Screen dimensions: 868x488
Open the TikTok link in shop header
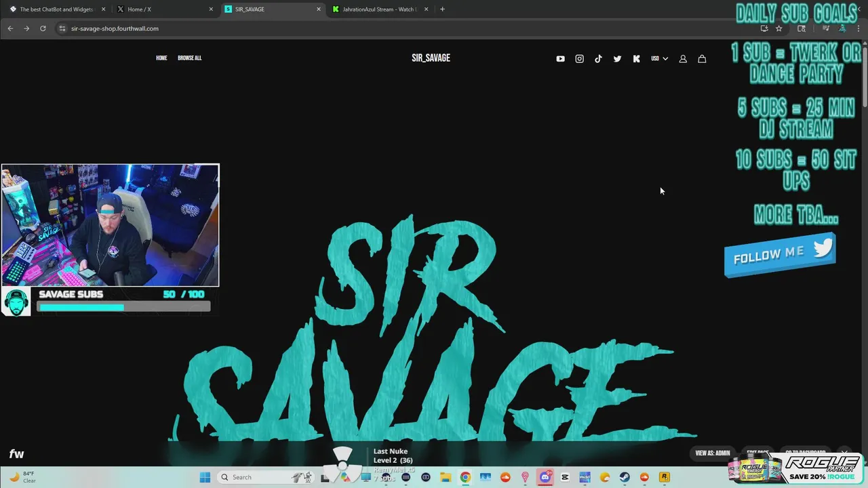pyautogui.click(x=598, y=59)
